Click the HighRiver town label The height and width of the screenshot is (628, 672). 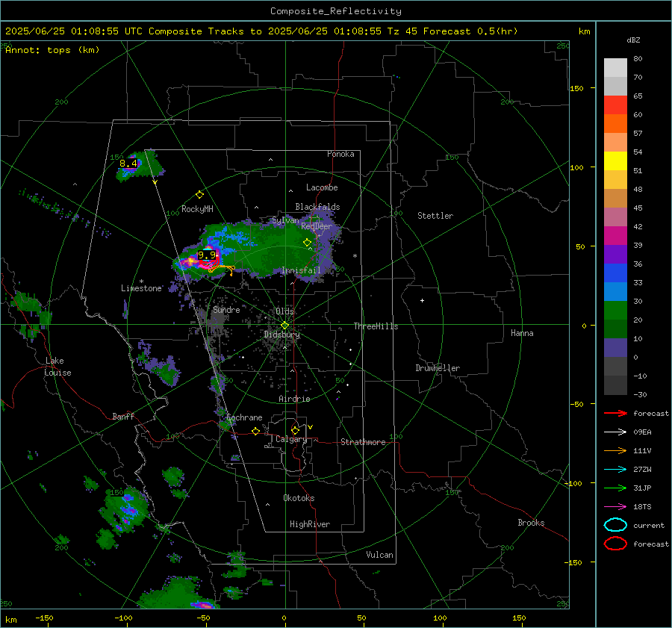[x=310, y=524]
